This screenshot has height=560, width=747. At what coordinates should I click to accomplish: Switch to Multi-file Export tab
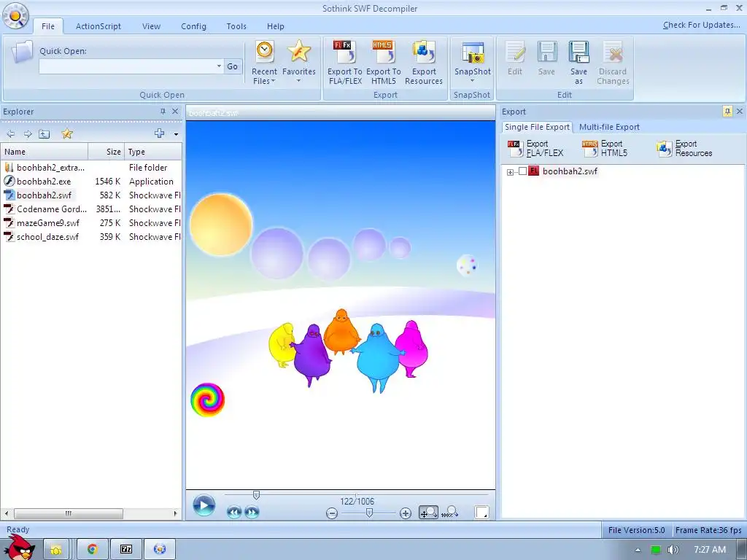click(x=609, y=127)
